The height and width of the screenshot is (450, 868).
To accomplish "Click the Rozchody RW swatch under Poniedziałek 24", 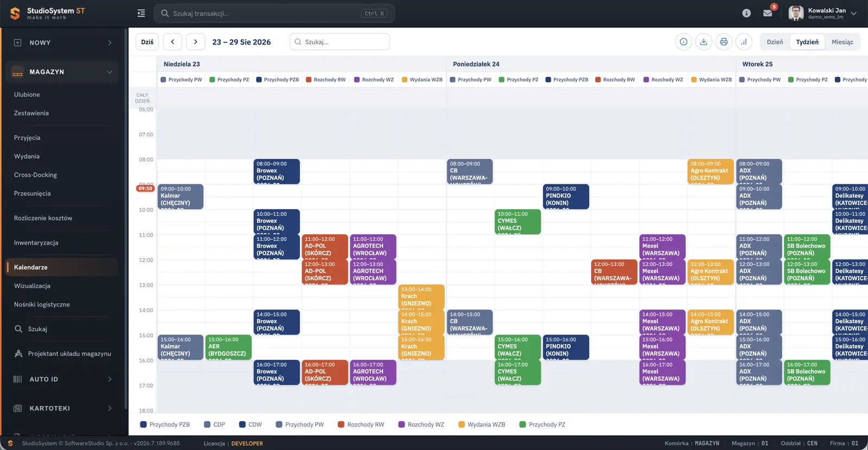I will pos(598,80).
